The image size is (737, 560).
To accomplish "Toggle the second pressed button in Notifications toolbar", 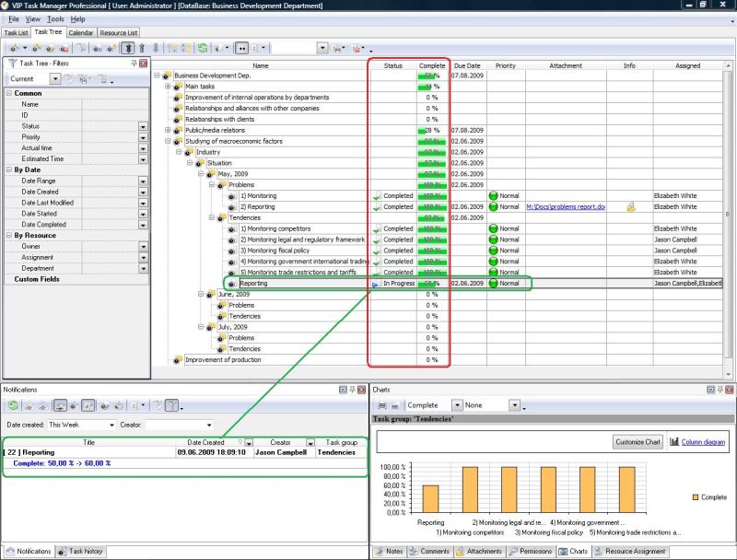I will (x=88, y=405).
